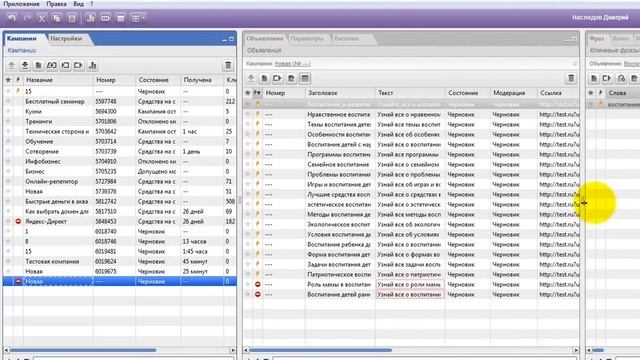Click the new phrase document icon in the Phrases panel
640x360 pixels.
594,78
